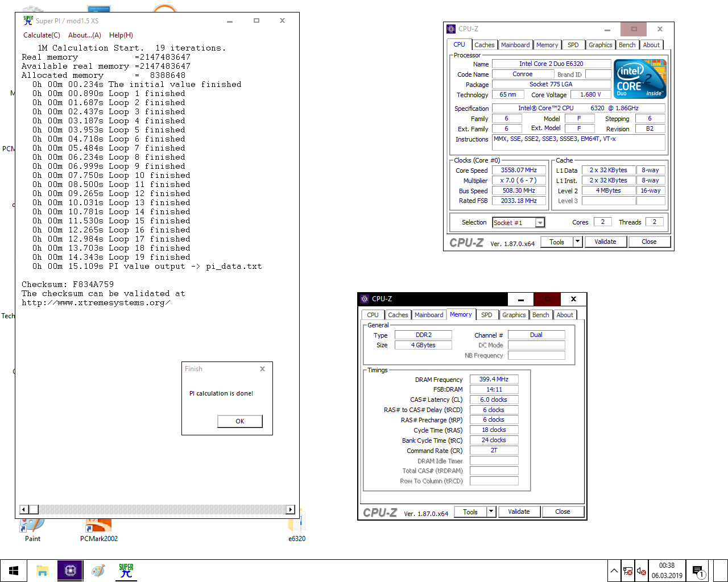
Task: Click Intel Core 2 Duo logo
Action: pyautogui.click(x=640, y=79)
